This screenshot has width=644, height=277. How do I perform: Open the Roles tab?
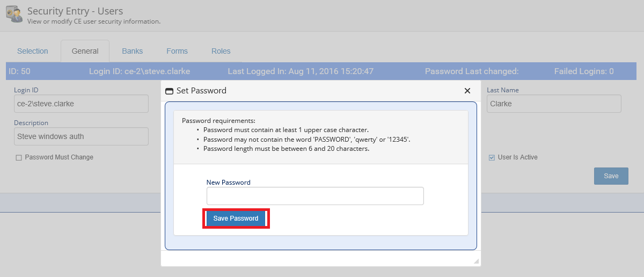(x=221, y=51)
